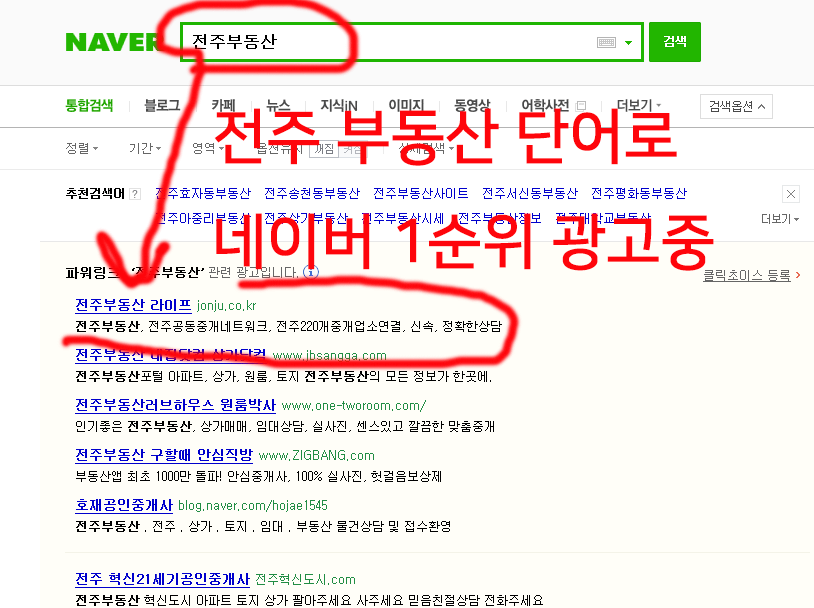Open the 정렬 sort dropdown

coord(81,149)
